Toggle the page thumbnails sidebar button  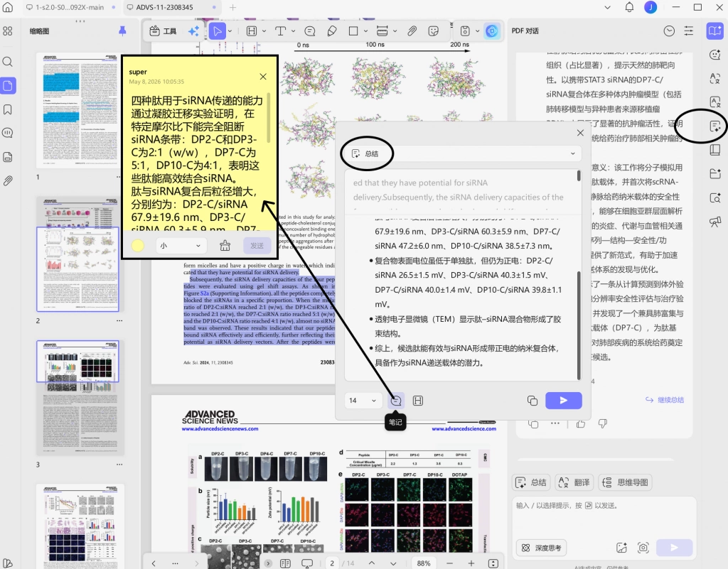[8, 86]
